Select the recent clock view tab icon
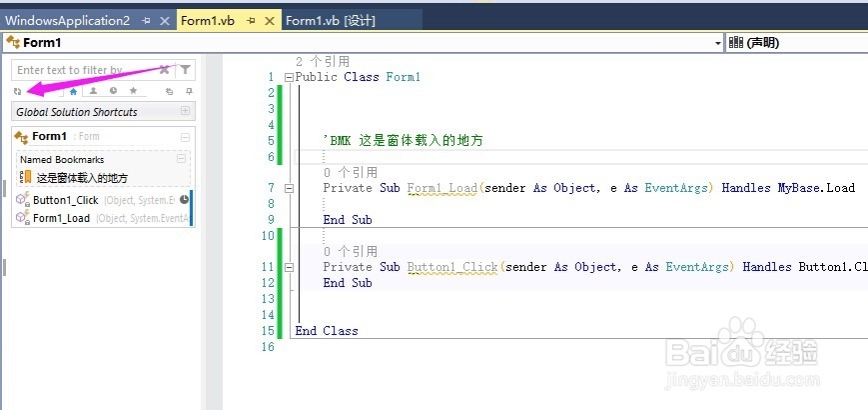 pos(114,91)
